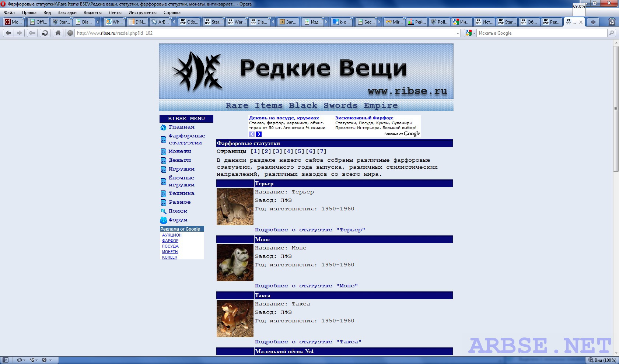Click the 'Искать в Google' search field
The image size is (619, 364).
pyautogui.click(x=542, y=33)
